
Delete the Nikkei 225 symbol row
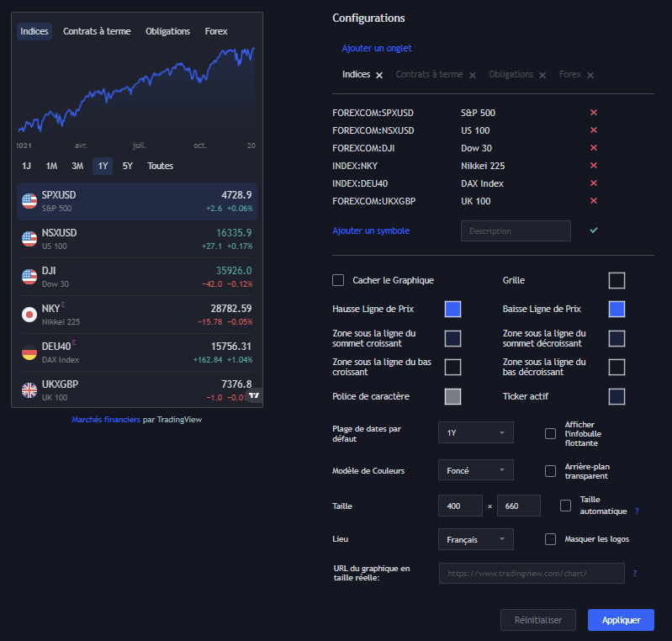pos(593,166)
